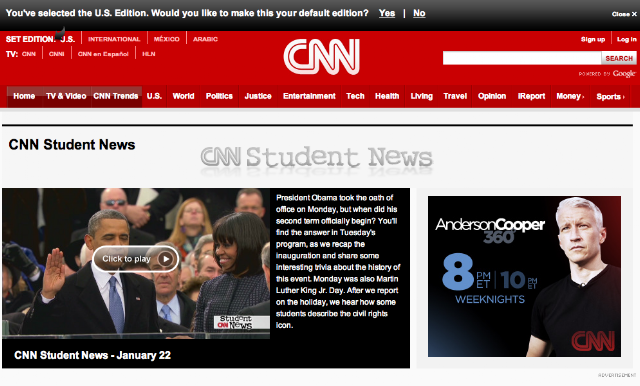Click the 'powered by Google' label
640x386 pixels.
tap(607, 74)
